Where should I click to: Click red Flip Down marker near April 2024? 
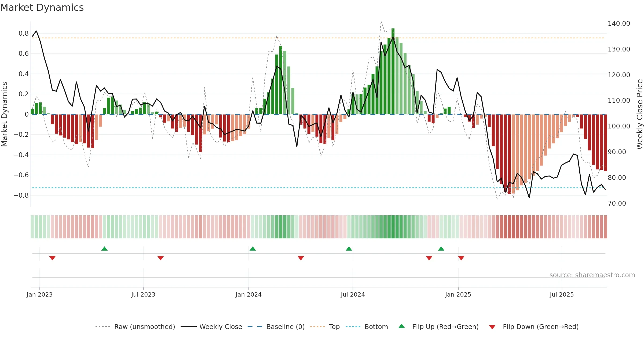pos(301,258)
